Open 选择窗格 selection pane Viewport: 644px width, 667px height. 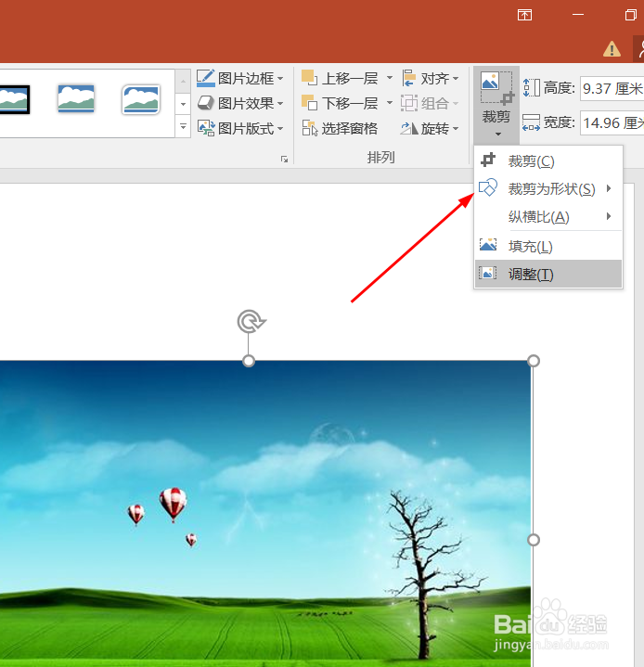340,128
